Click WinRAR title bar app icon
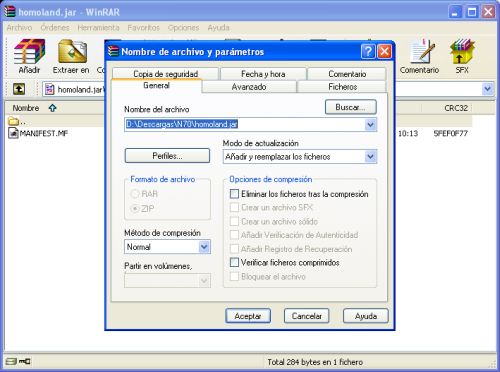The width and height of the screenshot is (500, 372). [10, 12]
